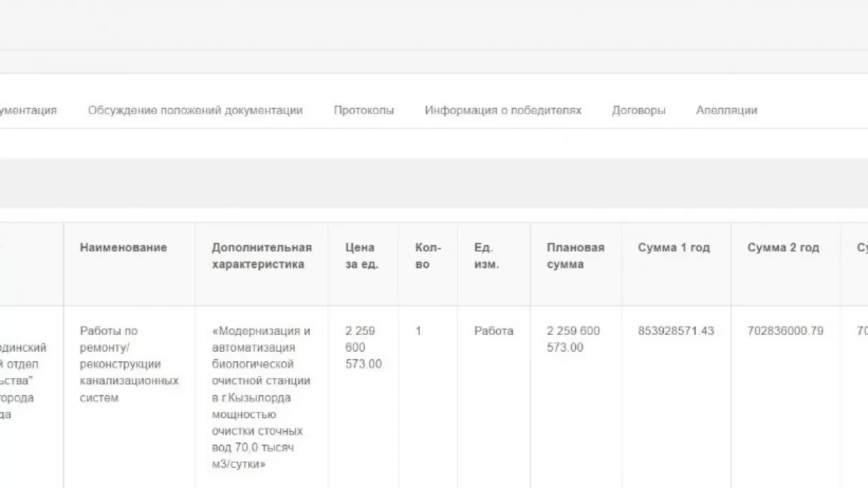Screen dimensions: 868x488
Task: Open the Апелляции tab
Action: tap(726, 110)
